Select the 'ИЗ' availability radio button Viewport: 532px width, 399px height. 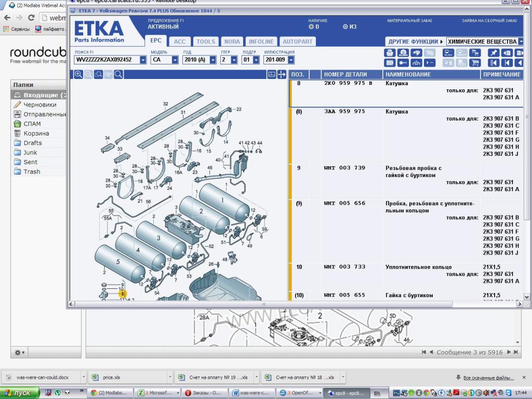(345, 26)
